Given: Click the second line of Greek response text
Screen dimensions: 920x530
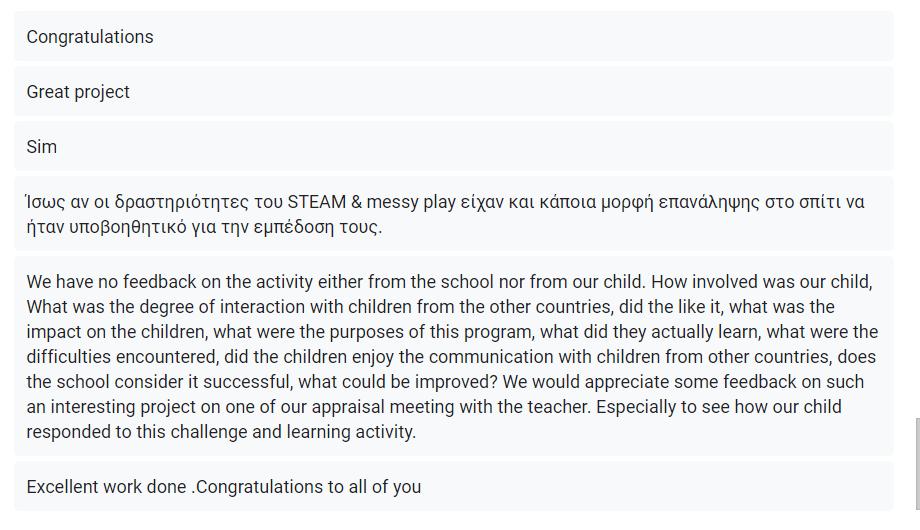Looking at the screenshot, I should point(204,227).
